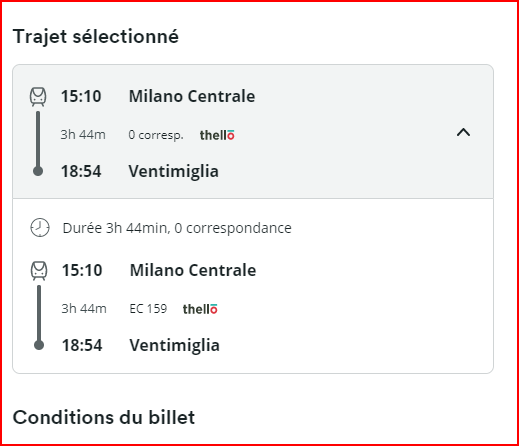Click the arrival dot in the detailed segment
The height and width of the screenshot is (446, 519).
[39, 345]
